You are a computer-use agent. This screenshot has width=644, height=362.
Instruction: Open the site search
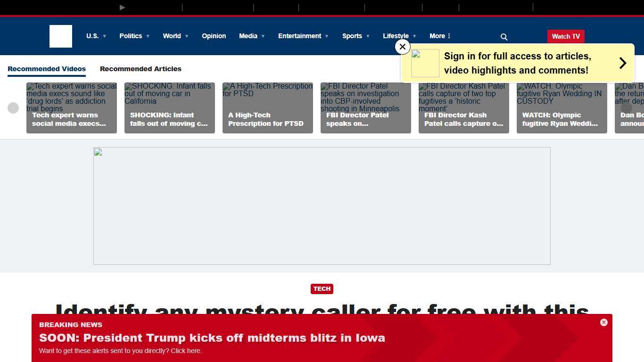[504, 36]
